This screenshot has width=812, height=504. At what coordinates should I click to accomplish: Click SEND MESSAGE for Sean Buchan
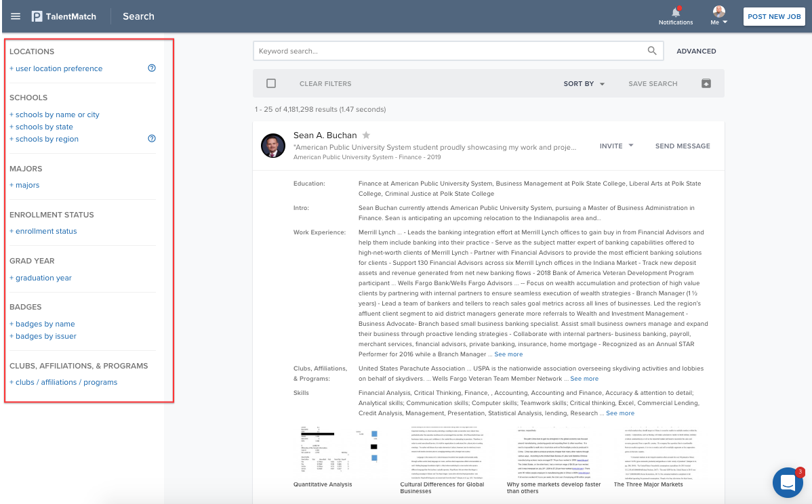[x=683, y=146]
